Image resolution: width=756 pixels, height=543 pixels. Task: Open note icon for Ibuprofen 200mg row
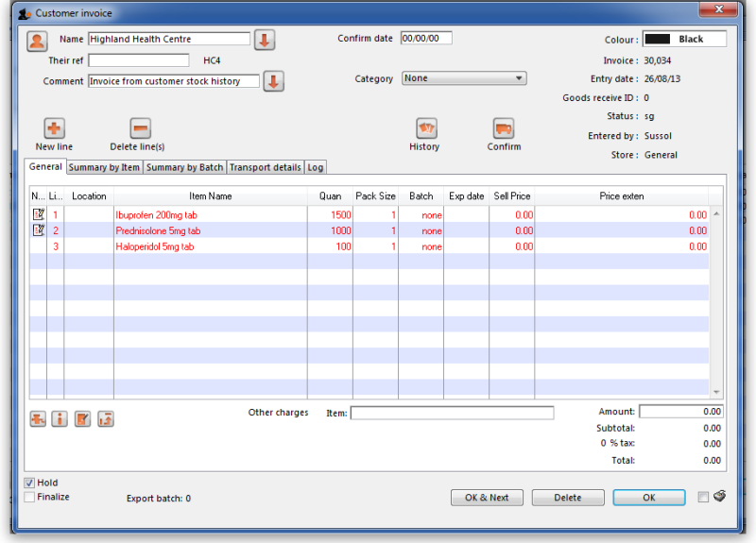pos(39,214)
